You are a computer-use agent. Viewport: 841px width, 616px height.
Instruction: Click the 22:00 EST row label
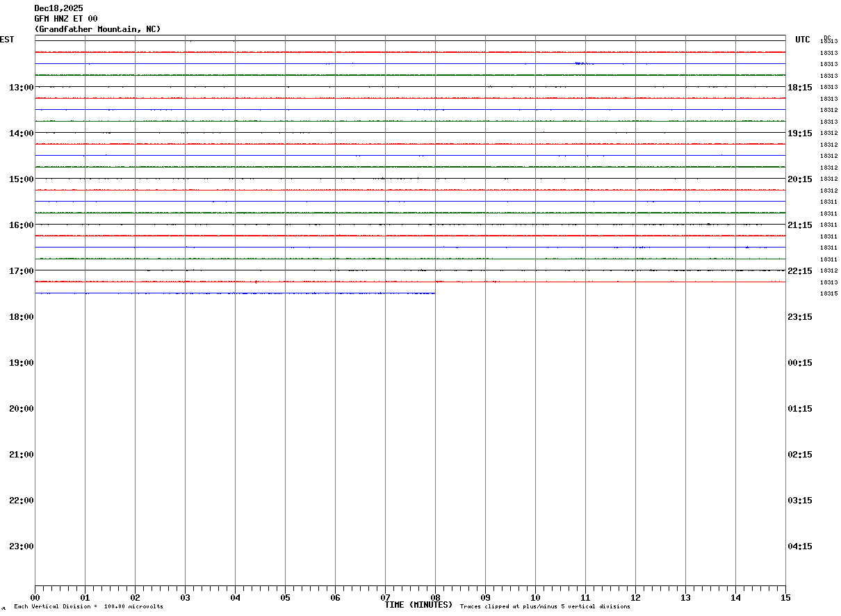click(22, 500)
